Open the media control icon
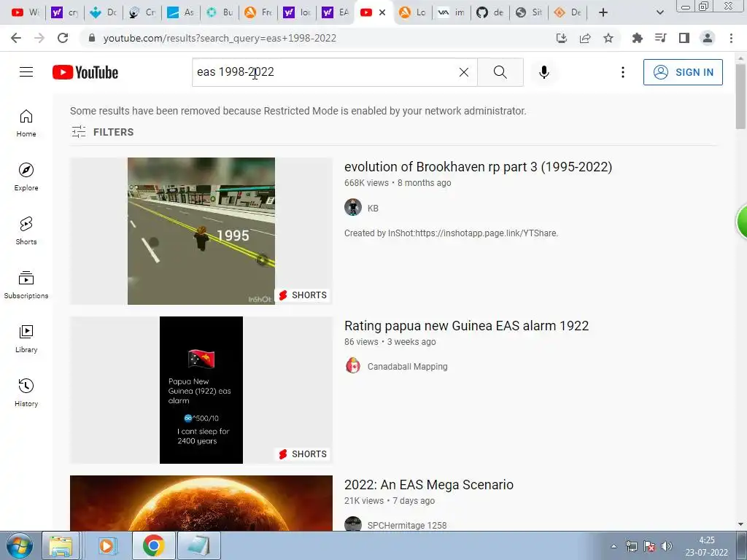This screenshot has width=747, height=560. [x=660, y=38]
